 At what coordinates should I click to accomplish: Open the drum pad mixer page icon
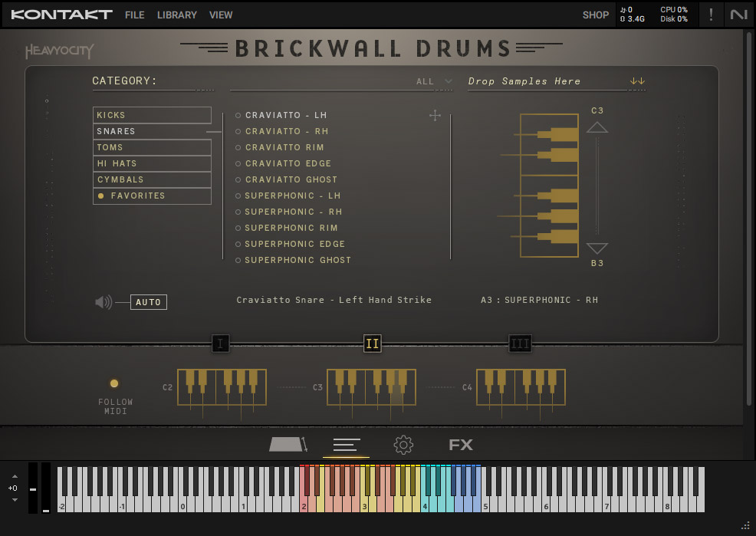click(x=288, y=445)
